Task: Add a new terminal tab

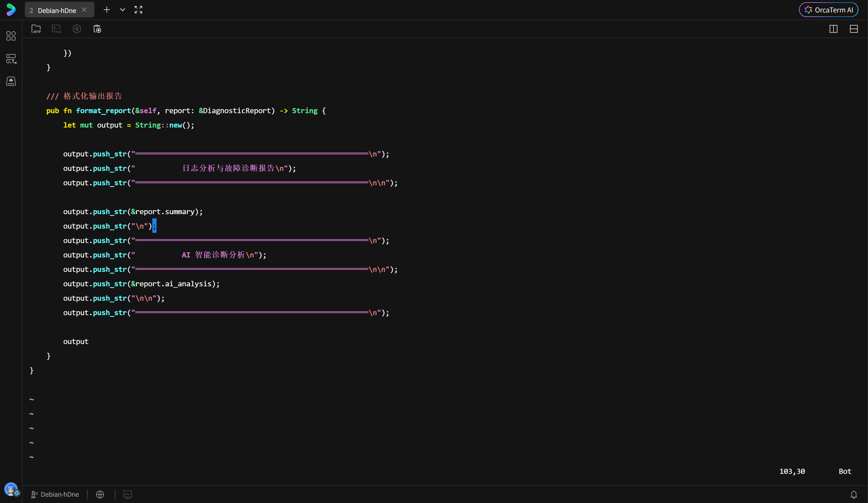Action: (107, 10)
